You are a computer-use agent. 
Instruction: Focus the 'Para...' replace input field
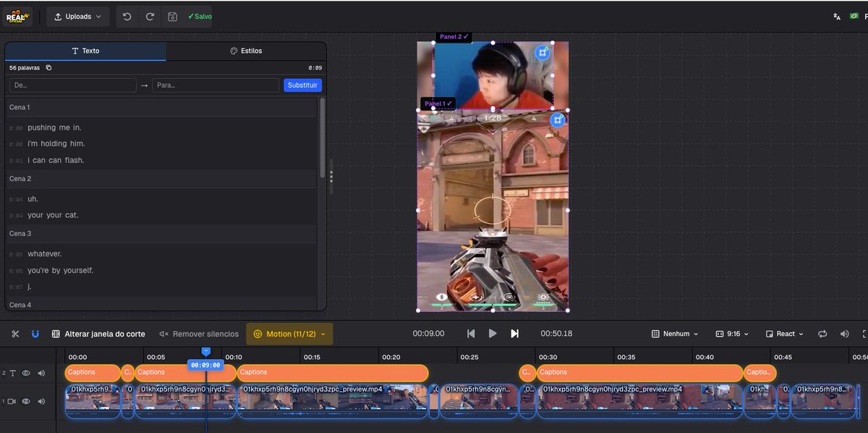(216, 85)
